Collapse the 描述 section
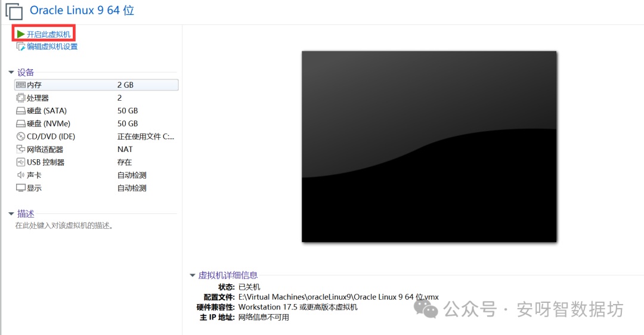Screen dimensions: 644x335 point(11,214)
